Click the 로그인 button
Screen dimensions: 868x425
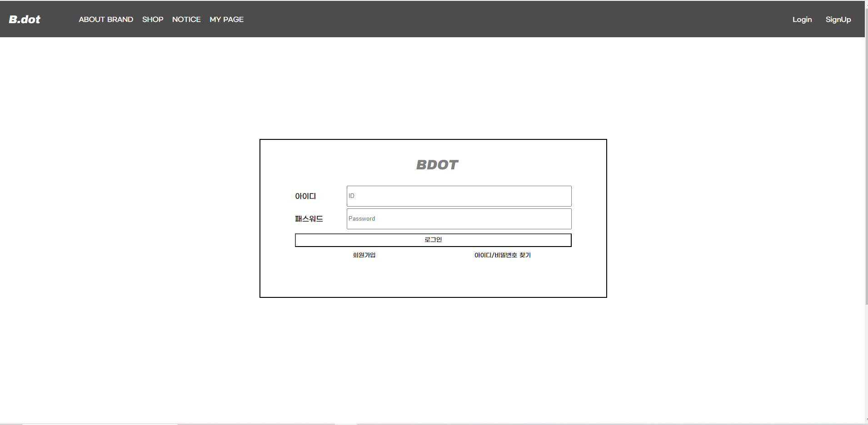tap(433, 240)
